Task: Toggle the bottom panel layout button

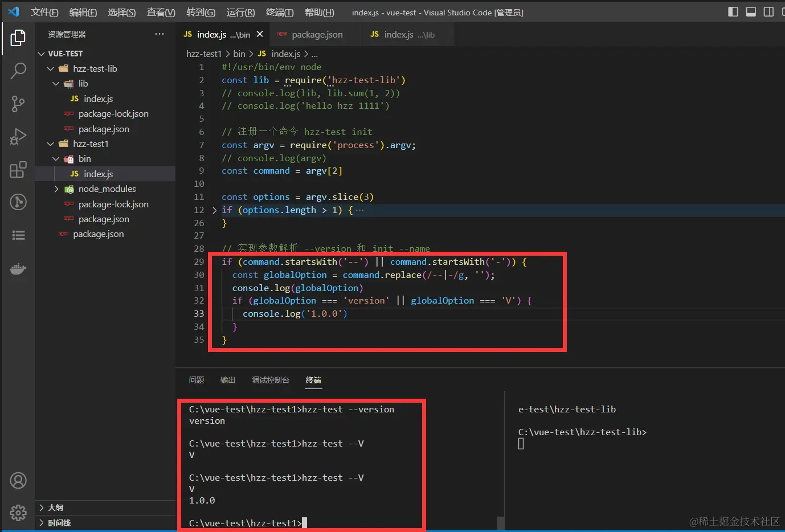Action: [x=751, y=12]
